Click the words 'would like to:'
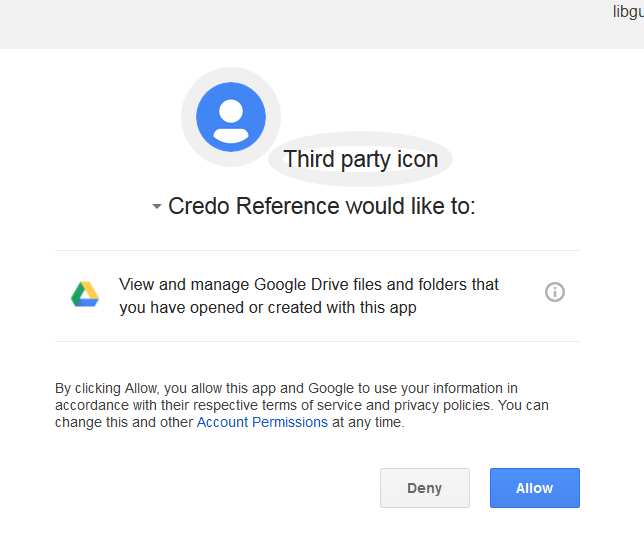 (411, 206)
